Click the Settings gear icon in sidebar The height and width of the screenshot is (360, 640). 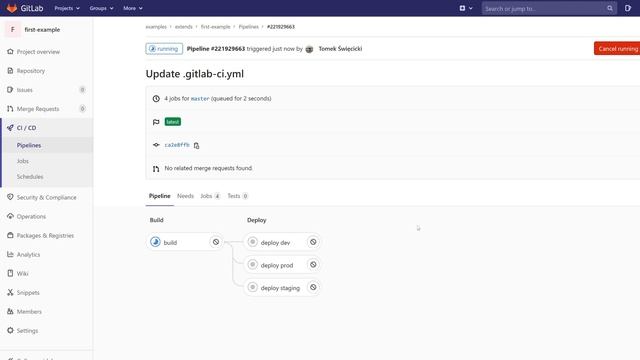tap(10, 330)
